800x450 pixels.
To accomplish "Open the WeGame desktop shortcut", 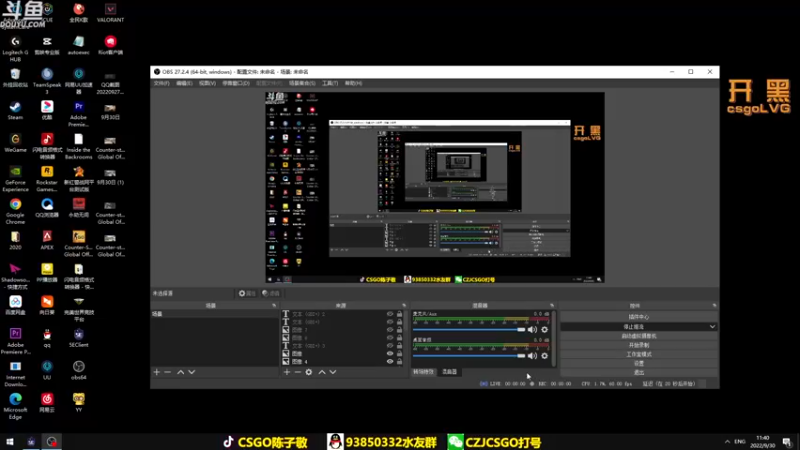I will point(15,143).
